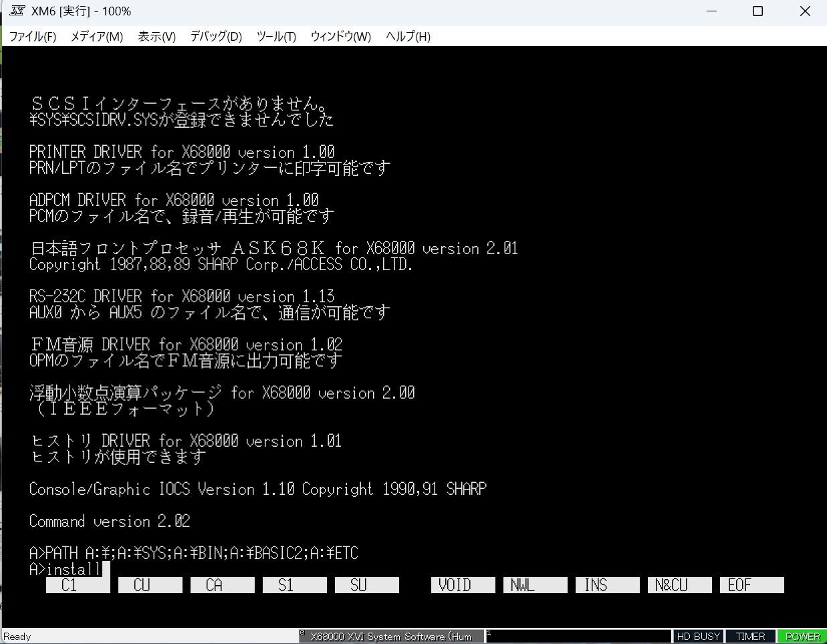Click the 'ヒストリ DRIVER for X68000' line

(186, 441)
